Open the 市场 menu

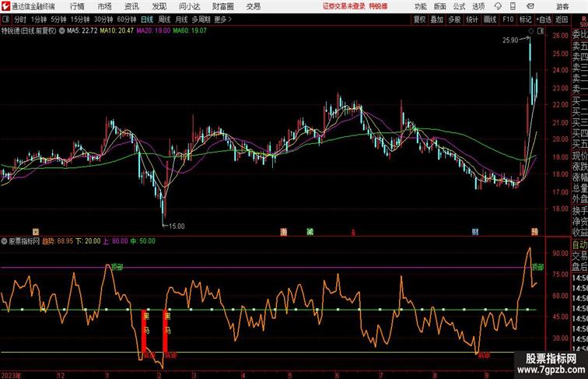[105, 6]
